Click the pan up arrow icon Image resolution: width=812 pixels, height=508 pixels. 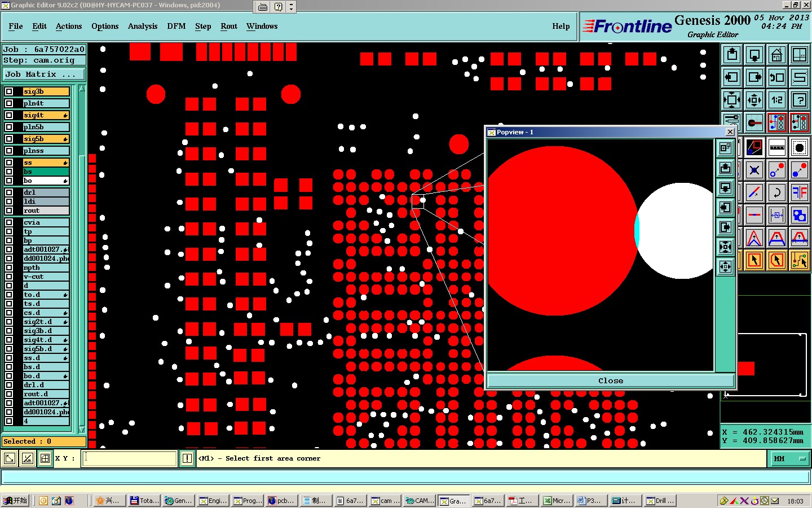pos(732,55)
